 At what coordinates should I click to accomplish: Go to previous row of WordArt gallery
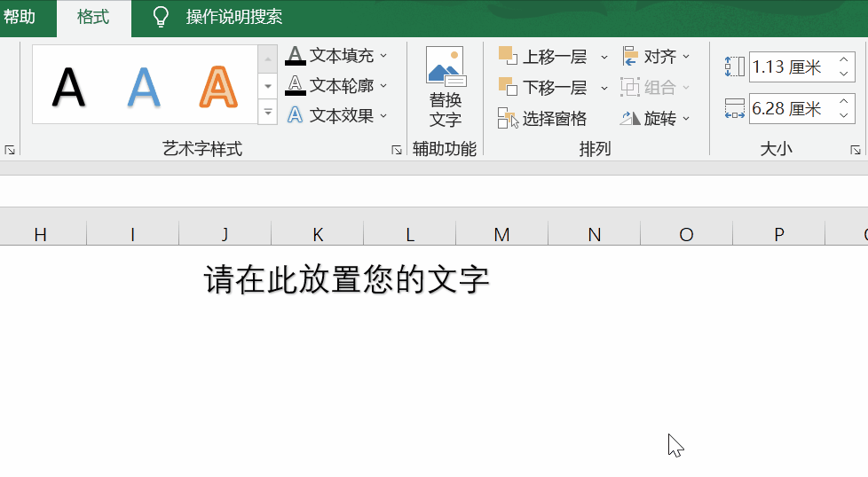pos(267,59)
